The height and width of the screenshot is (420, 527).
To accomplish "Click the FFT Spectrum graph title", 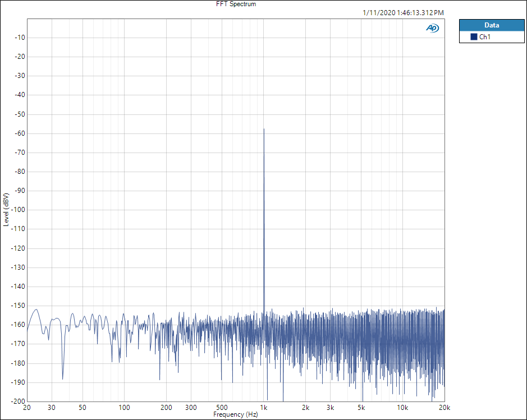I will 236,4.
